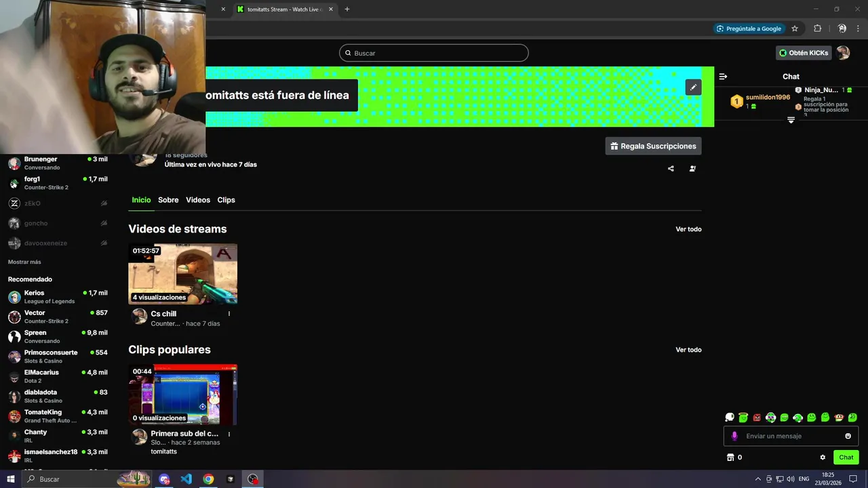Image resolution: width=868 pixels, height=488 pixels.
Task: Open the Cs chill stream thumbnail
Action: [182, 274]
